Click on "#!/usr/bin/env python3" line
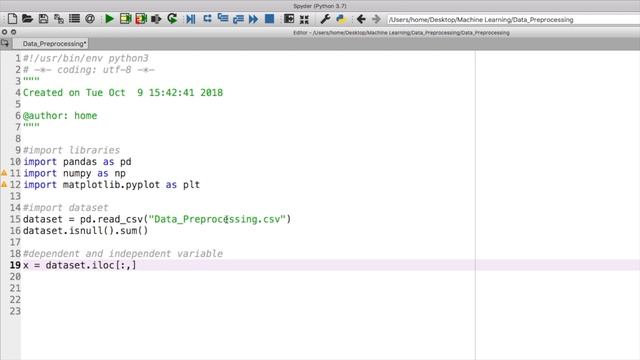The width and height of the screenshot is (640, 360). point(86,58)
